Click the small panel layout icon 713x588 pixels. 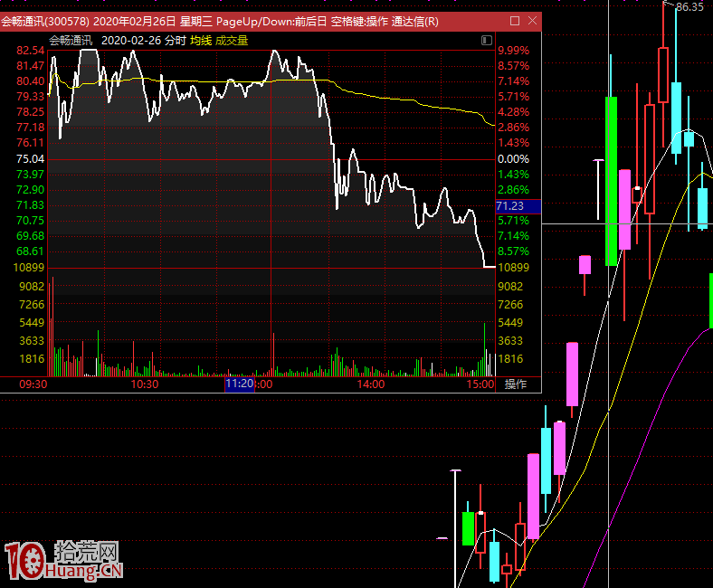tap(488, 40)
